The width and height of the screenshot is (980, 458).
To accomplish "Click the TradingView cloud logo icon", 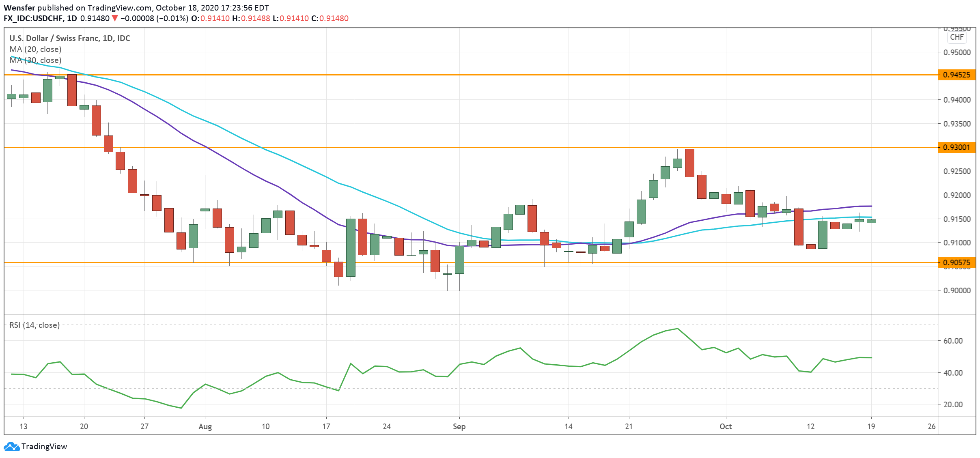I will (11, 446).
